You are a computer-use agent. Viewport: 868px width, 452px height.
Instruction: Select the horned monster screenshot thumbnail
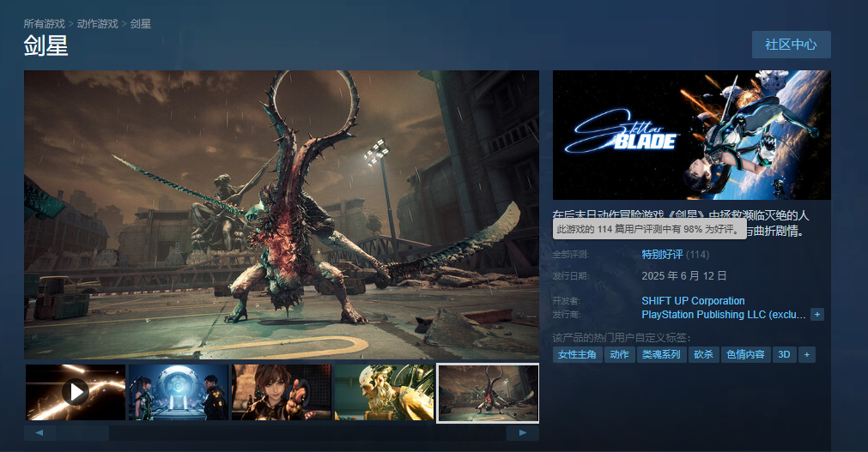pyautogui.click(x=488, y=393)
